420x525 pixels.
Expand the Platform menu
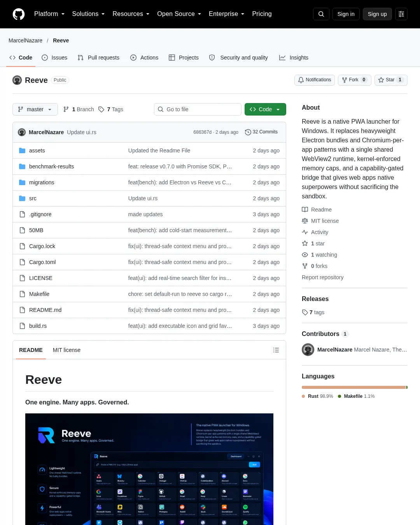(x=49, y=14)
